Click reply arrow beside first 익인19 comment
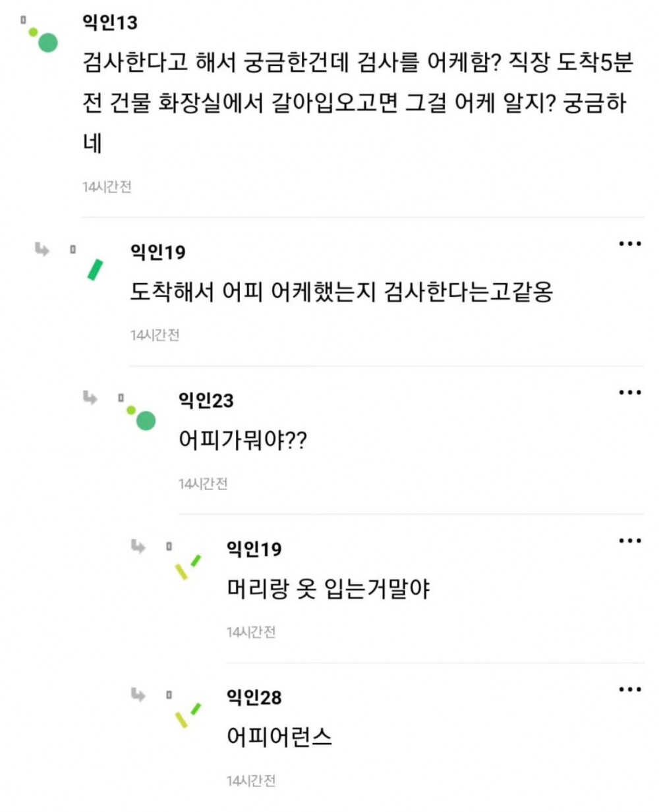The width and height of the screenshot is (659, 812). click(42, 250)
